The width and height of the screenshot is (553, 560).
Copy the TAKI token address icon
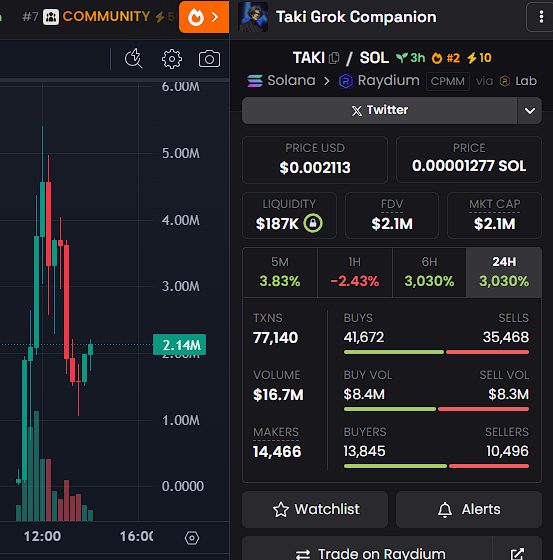[x=334, y=58]
